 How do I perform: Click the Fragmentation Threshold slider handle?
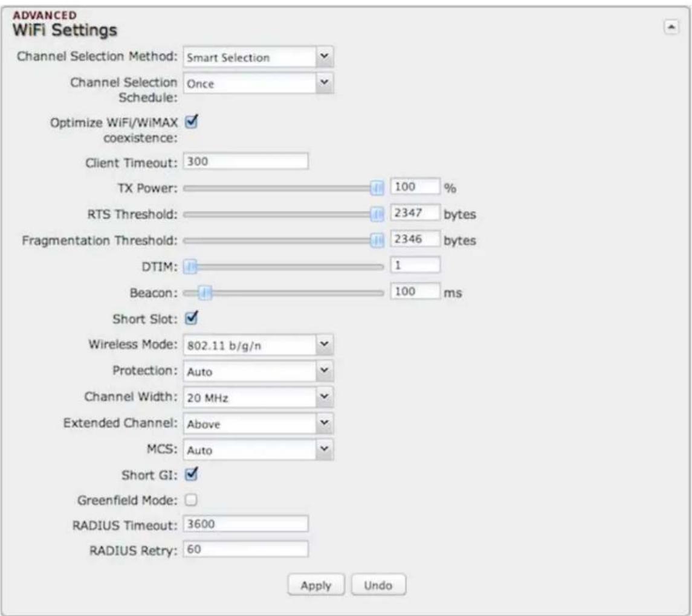pyautogui.click(x=377, y=240)
